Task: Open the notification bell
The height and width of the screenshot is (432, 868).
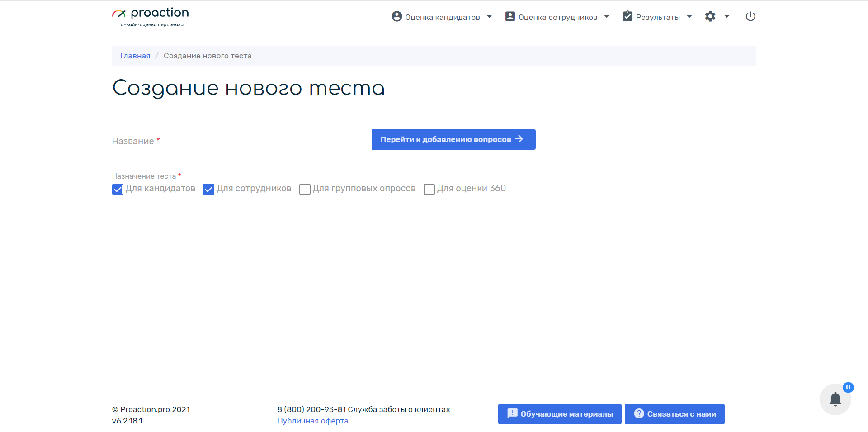Action: pyautogui.click(x=835, y=399)
